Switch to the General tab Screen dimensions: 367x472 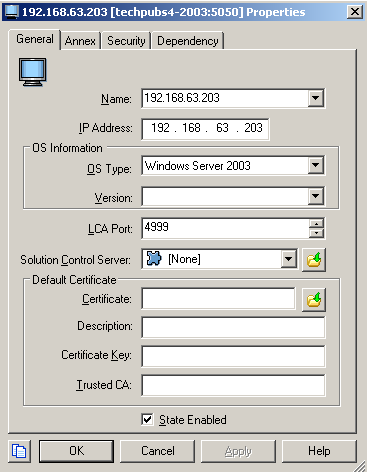click(x=35, y=40)
